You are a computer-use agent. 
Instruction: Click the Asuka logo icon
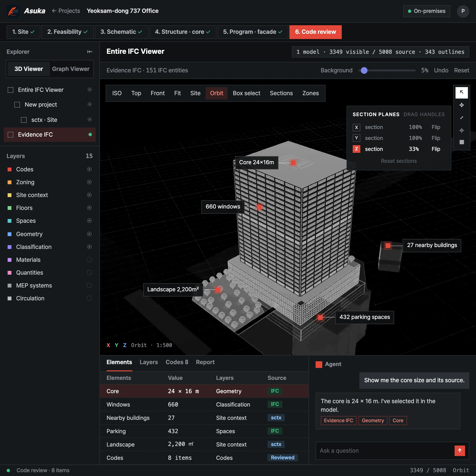13,11
